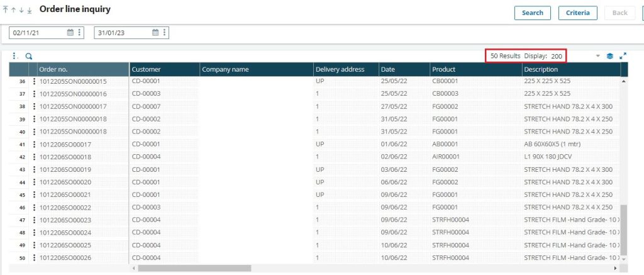Viewport: 644px width, 275px height.
Task: Select order 1012206SO00026
Action: coord(65,258)
